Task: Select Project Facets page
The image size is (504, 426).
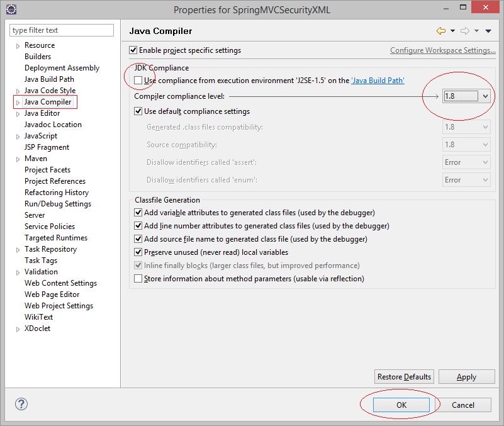Action: 47,170
